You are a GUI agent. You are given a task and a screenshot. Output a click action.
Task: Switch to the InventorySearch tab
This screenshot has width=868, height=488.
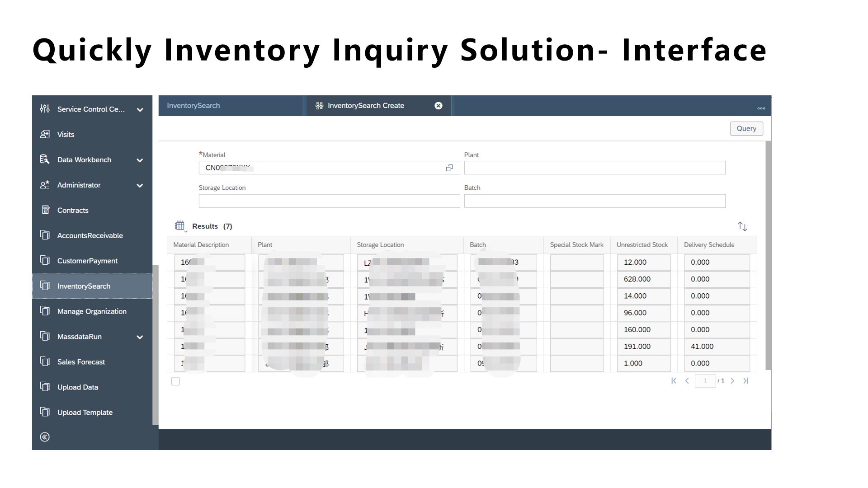[193, 106]
